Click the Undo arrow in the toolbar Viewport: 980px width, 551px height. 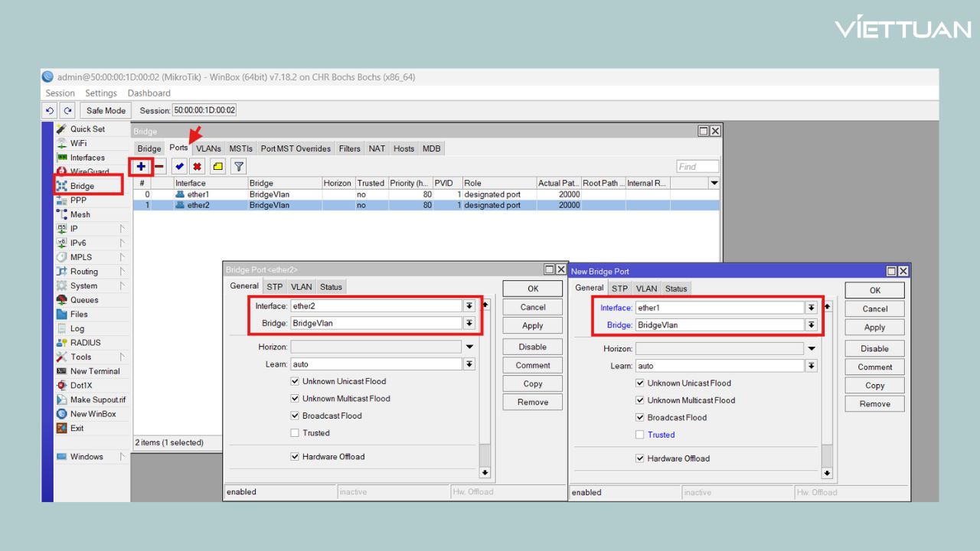pos(51,110)
